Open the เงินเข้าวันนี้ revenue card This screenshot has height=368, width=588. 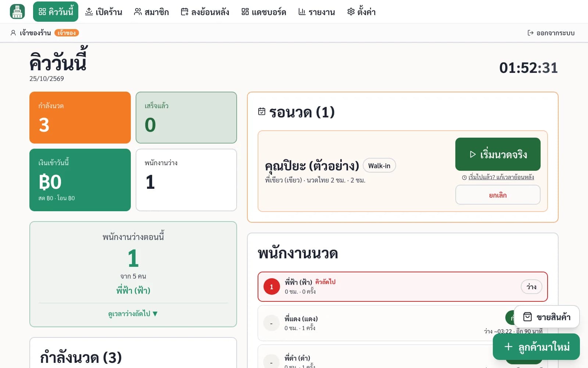[80, 180]
